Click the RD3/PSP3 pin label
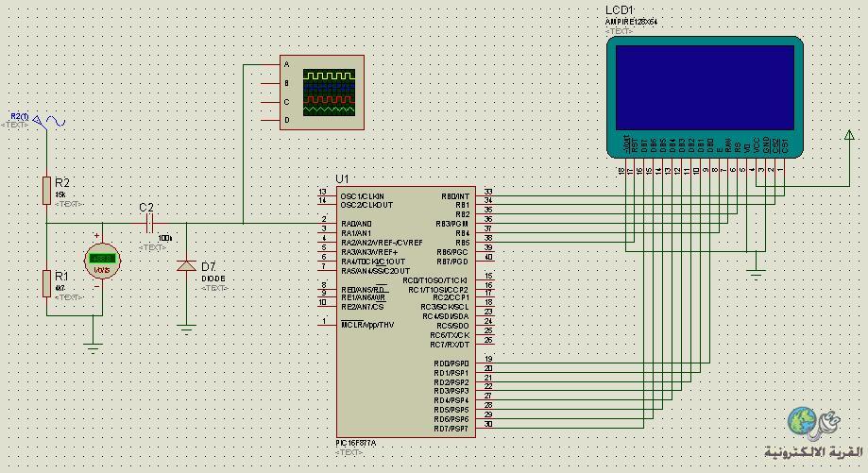 coord(451,391)
